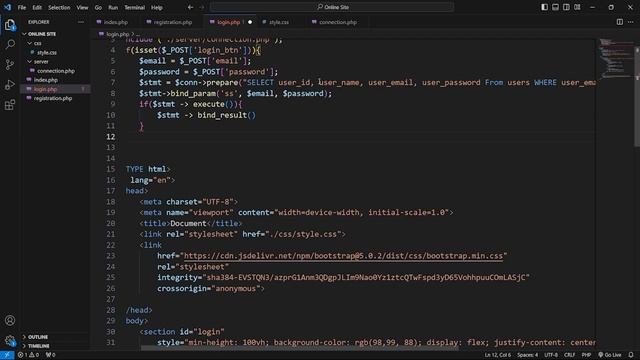Open editor More Actions ellipsis
The height and width of the screenshot is (360, 640).
tap(631, 22)
